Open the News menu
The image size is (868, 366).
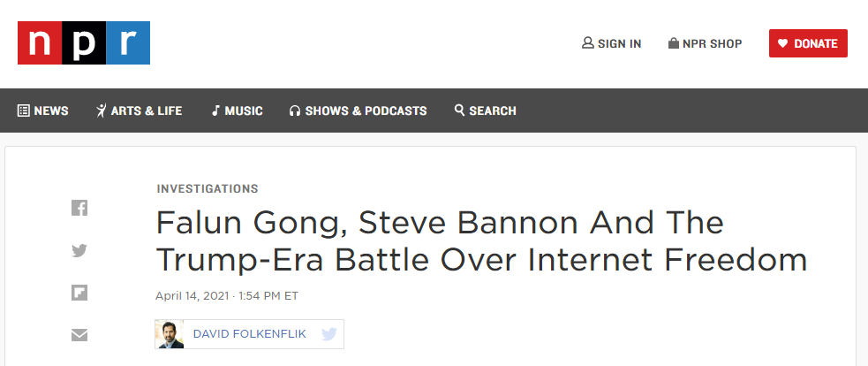point(43,111)
